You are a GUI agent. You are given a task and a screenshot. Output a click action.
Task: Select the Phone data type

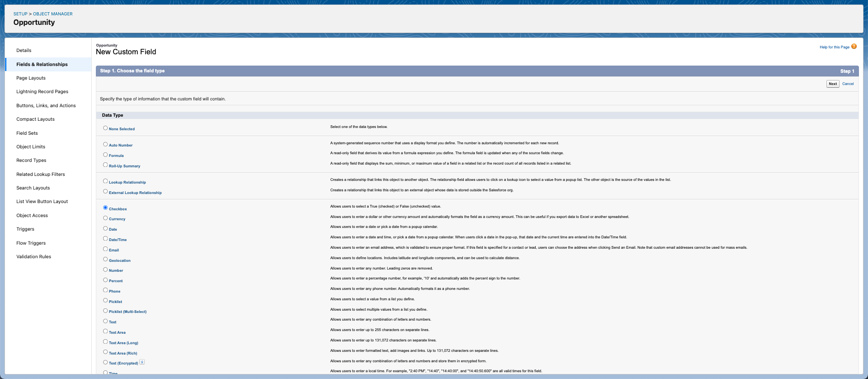pyautogui.click(x=105, y=290)
